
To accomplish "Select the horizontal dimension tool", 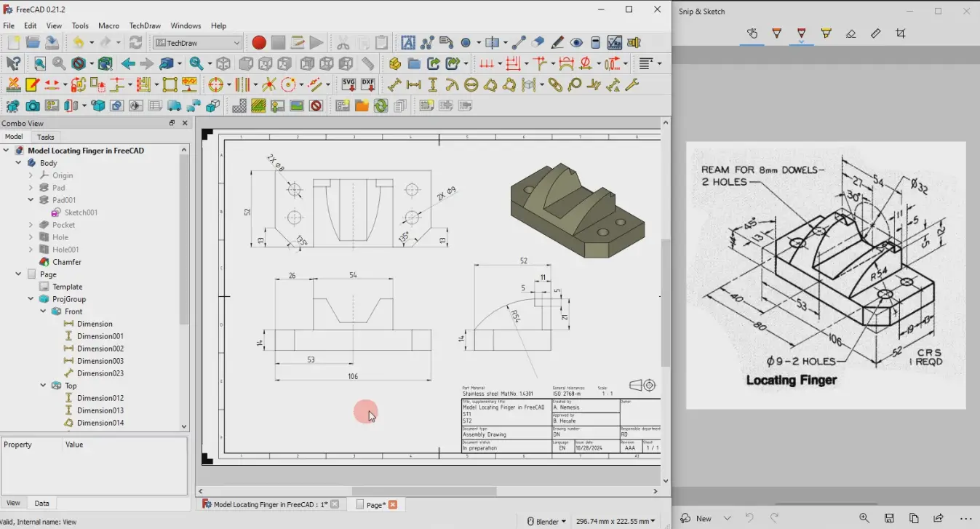I will (414, 84).
